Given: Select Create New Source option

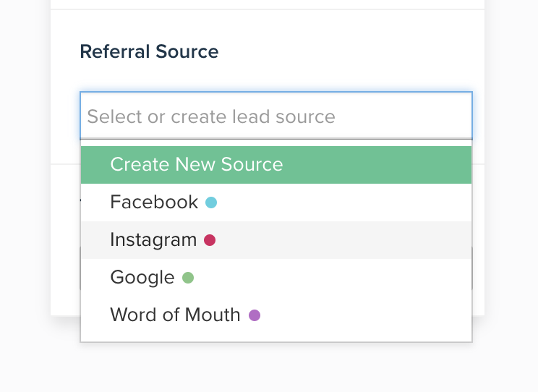Looking at the screenshot, I should pyautogui.click(x=276, y=165).
